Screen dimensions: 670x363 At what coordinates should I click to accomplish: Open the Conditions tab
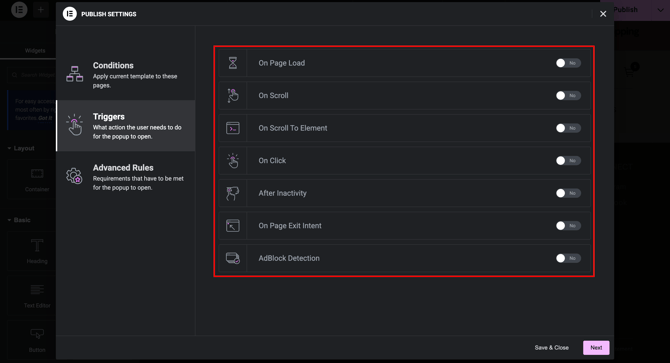pos(126,75)
